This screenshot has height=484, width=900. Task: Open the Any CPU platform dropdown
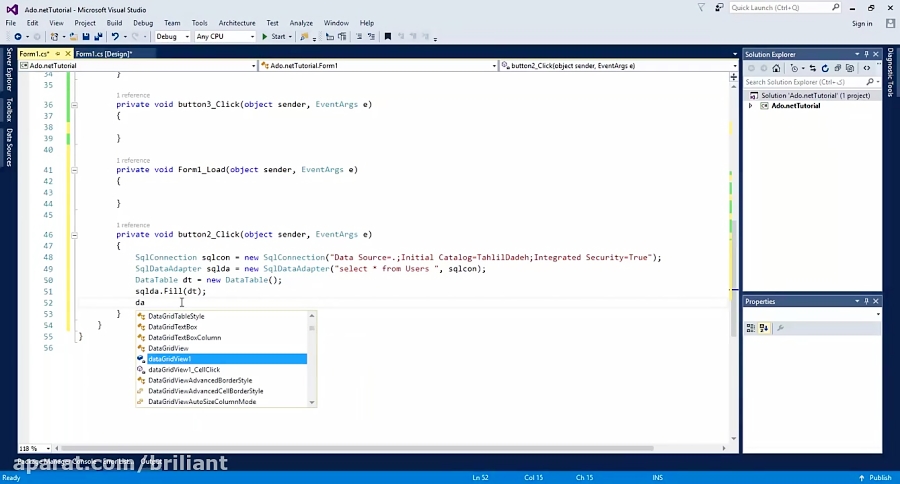click(224, 37)
